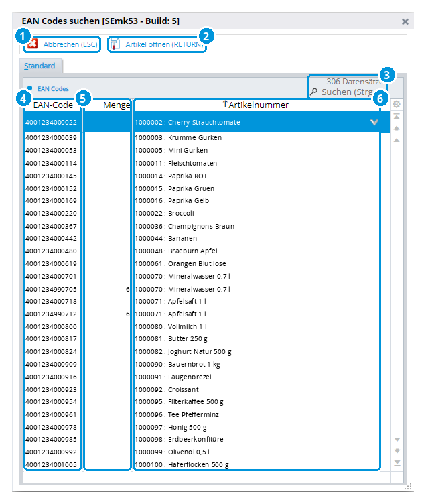Select row 1000098 : Erdbeerkonfitüre
Screen dimensions: 426x504
pos(207,440)
